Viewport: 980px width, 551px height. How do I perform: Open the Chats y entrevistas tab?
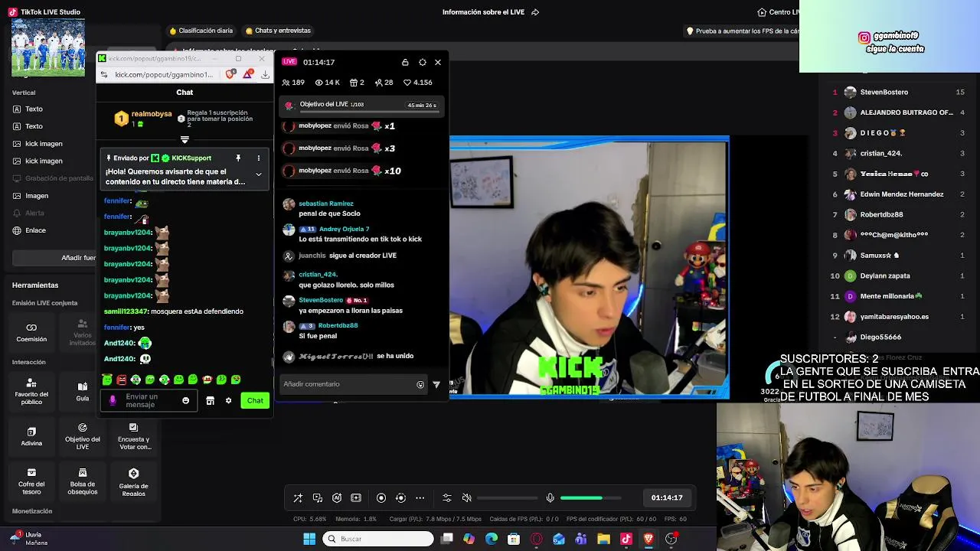[x=278, y=31]
